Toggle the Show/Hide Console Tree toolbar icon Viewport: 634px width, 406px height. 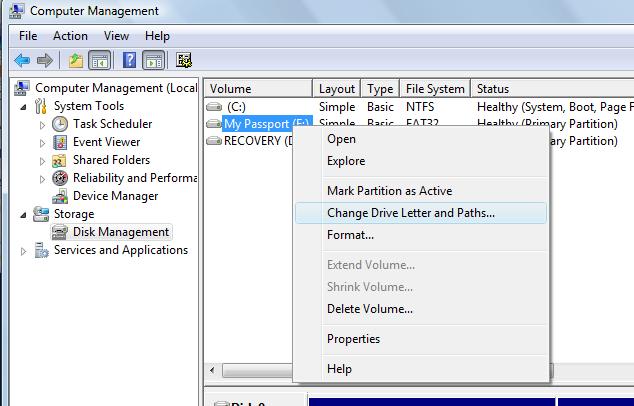99,61
